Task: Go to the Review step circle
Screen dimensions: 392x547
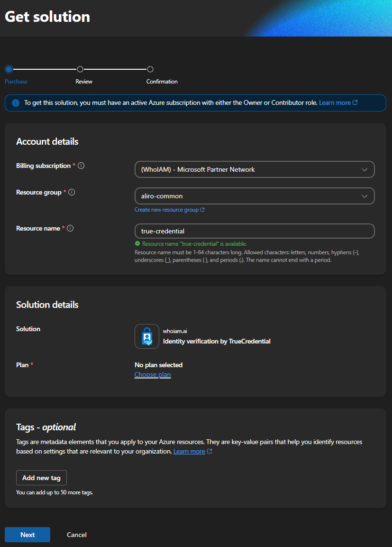Action: 80,69
